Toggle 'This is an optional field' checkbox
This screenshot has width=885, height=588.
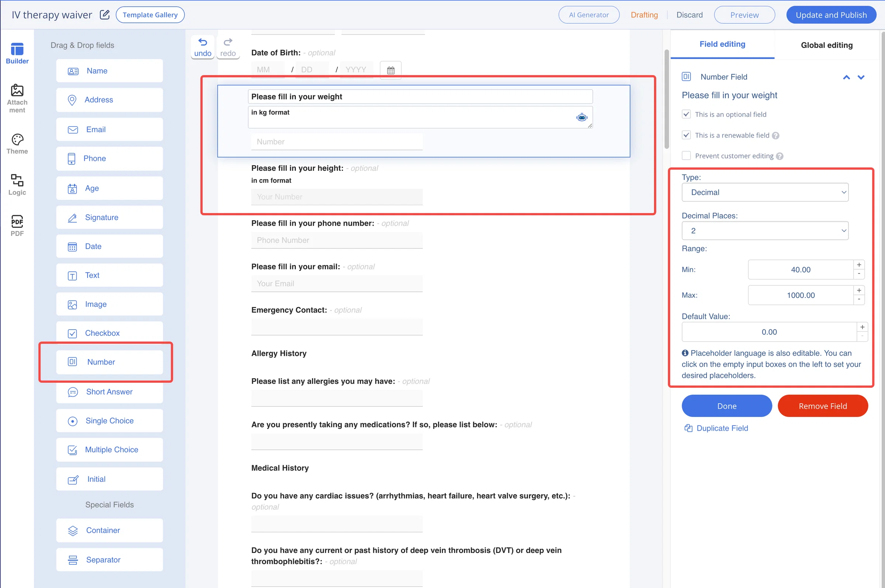click(686, 114)
